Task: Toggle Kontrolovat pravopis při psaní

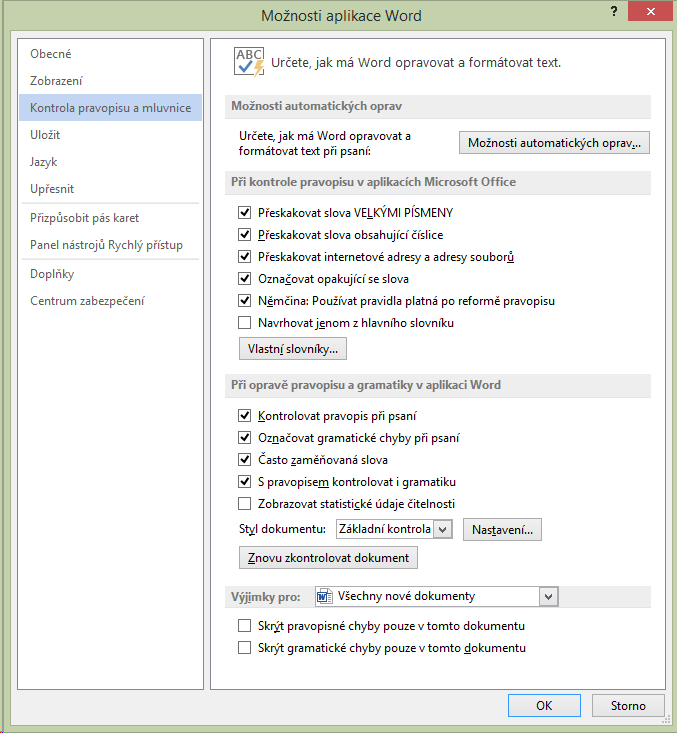Action: (245, 416)
